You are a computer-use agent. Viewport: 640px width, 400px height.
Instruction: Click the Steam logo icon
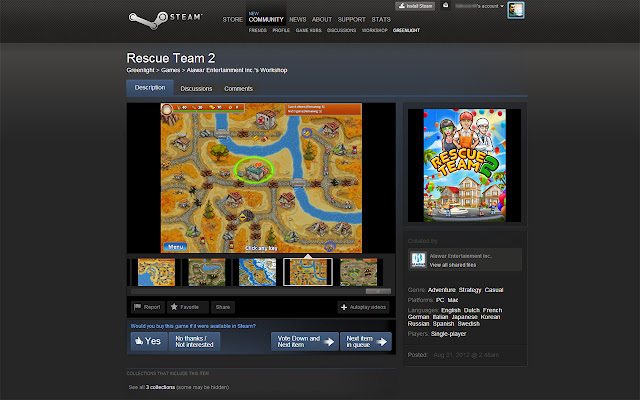click(147, 20)
